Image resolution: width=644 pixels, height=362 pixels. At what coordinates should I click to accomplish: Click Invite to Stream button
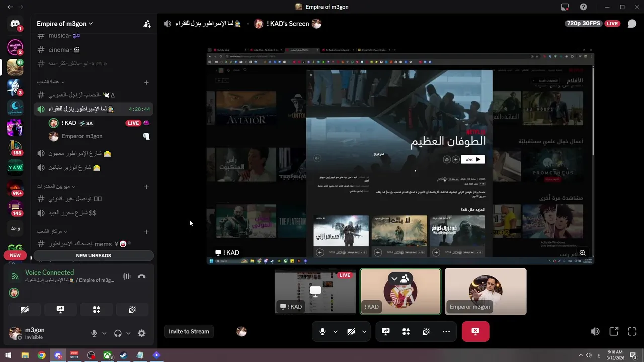click(189, 331)
